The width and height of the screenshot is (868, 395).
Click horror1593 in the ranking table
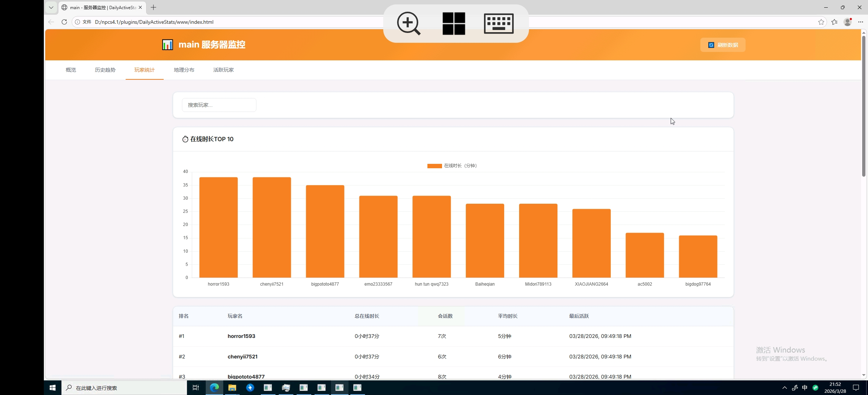241,336
